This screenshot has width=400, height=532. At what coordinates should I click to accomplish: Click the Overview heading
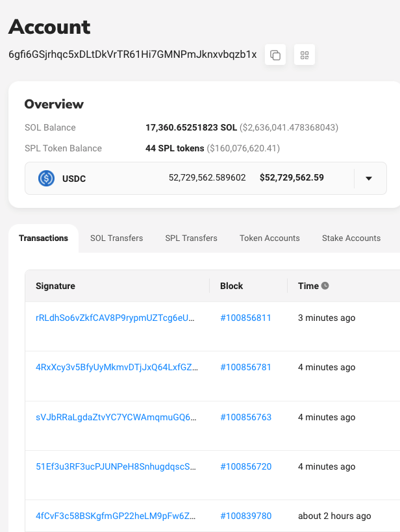tap(54, 104)
